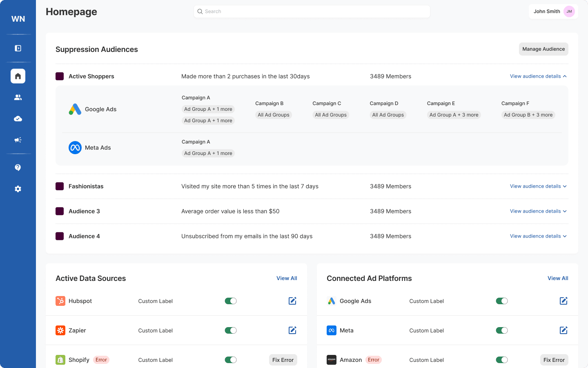588x368 pixels.
Task: Open the settings gear in the sidebar
Action: 18,189
